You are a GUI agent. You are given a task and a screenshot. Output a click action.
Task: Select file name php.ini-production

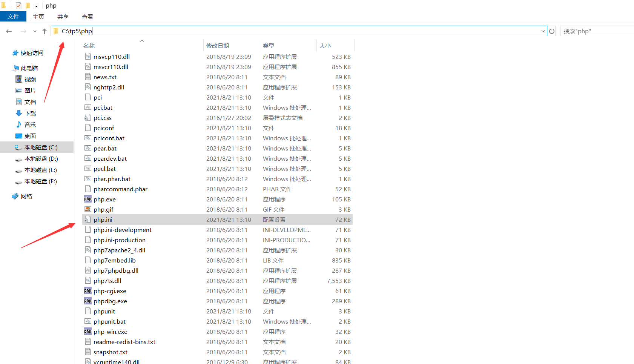tap(120, 240)
